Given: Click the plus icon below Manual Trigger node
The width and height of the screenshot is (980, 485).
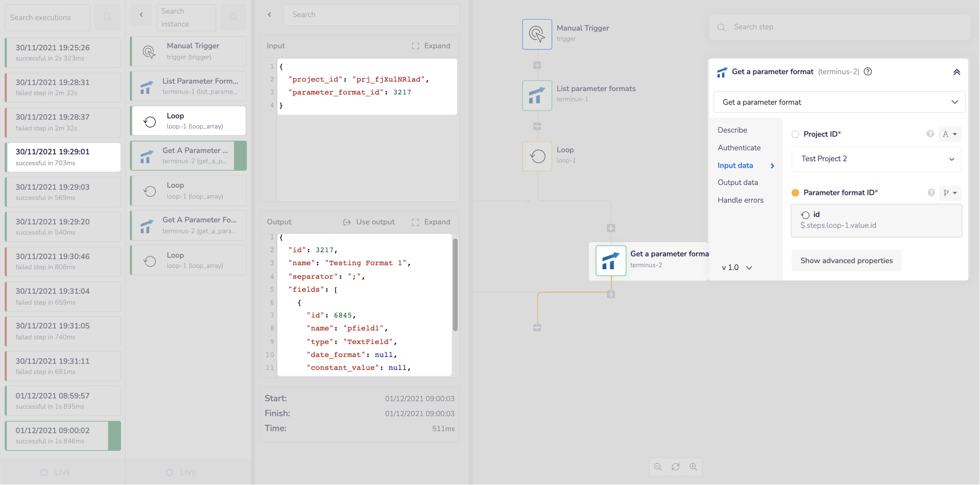Looking at the screenshot, I should point(537,65).
